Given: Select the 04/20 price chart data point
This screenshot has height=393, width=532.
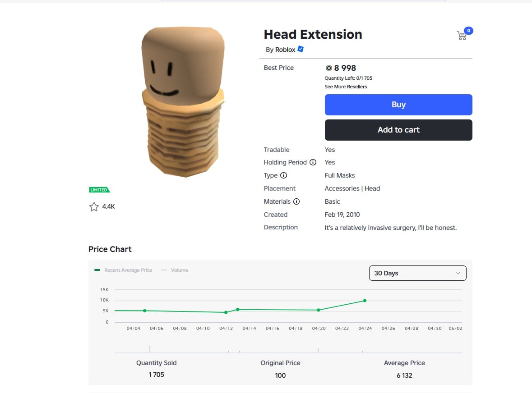Looking at the screenshot, I should (x=318, y=310).
